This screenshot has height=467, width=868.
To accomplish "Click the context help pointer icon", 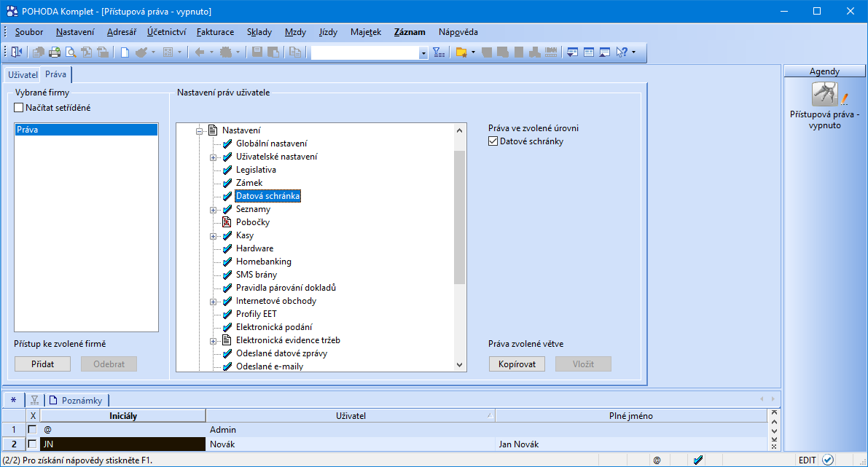I will coord(622,52).
